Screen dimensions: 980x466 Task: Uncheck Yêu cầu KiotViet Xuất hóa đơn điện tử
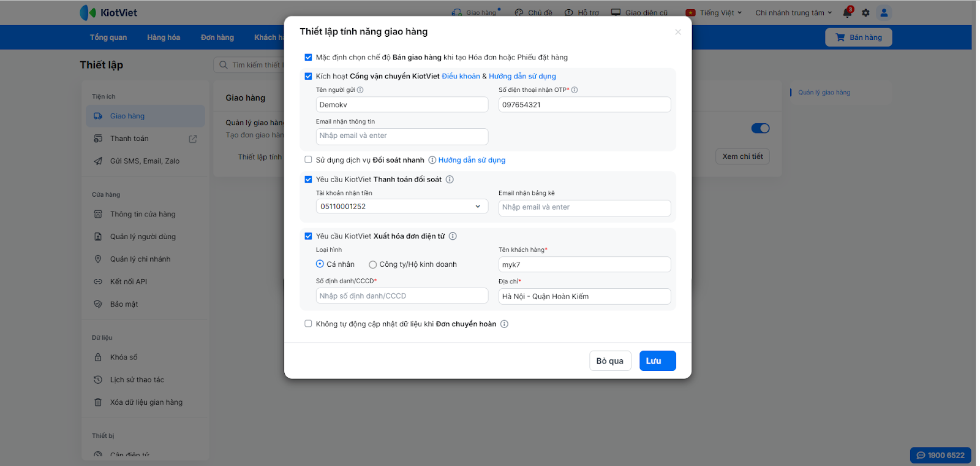point(308,236)
